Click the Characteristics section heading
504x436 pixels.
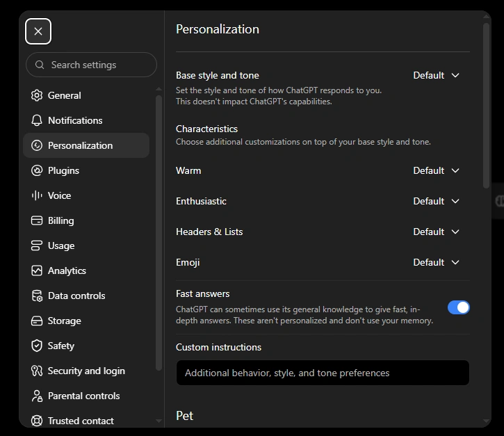tap(206, 129)
